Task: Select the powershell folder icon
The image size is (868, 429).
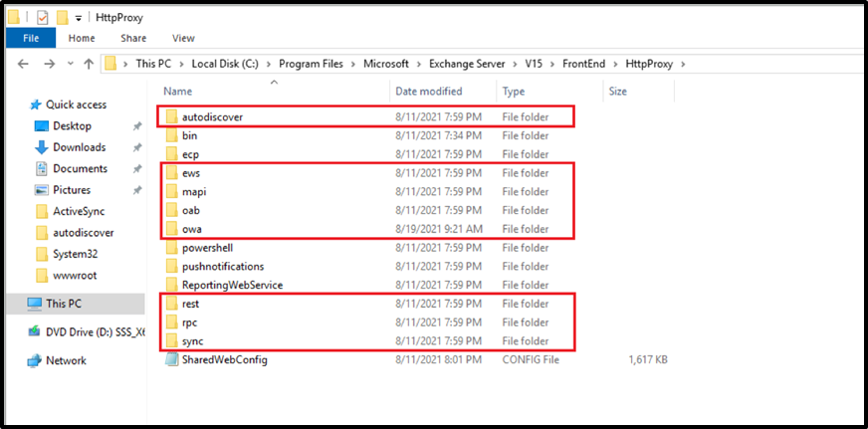Action: pos(171,248)
